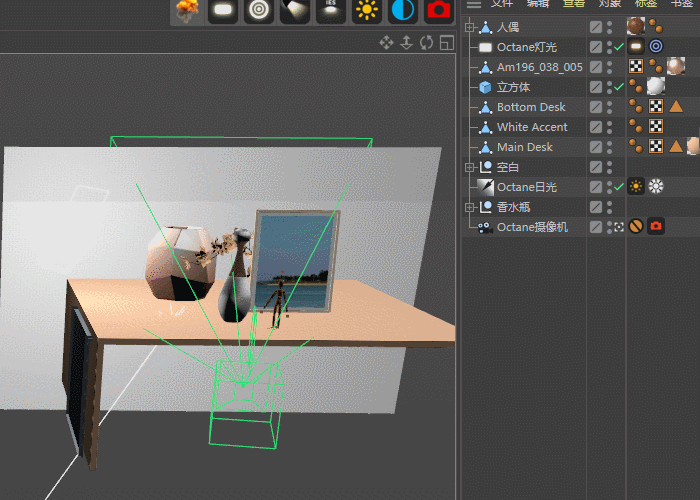Toggle the green enable checkmark on Octane灯光
Viewport: 700px width, 500px height.
[x=619, y=47]
